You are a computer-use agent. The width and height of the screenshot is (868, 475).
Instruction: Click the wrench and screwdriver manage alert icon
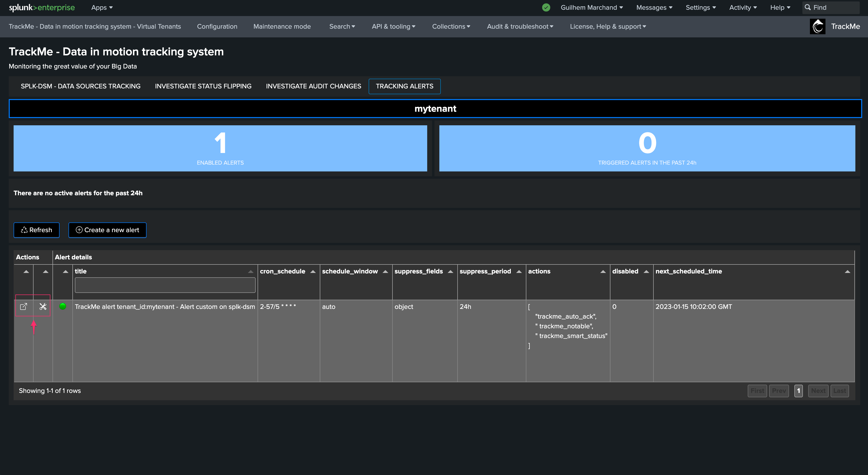pos(43,306)
